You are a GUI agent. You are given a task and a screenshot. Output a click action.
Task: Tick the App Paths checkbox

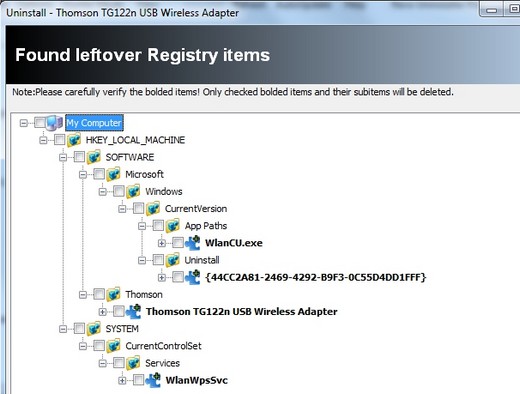158,225
